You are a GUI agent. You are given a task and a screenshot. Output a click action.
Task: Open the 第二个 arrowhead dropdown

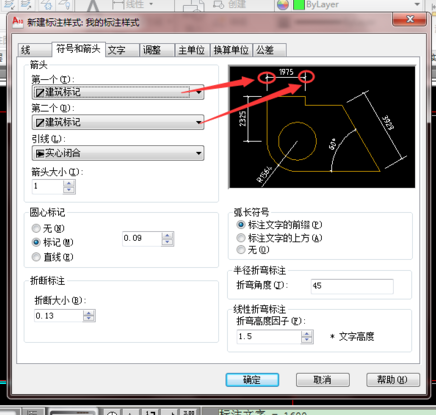(118, 122)
